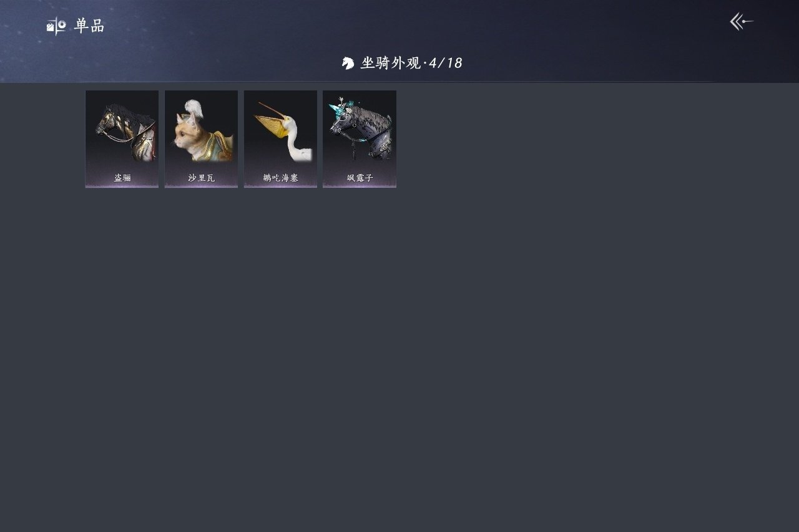Viewport: 799px width, 532px height.
Task: Click the 飒露子 name label
Action: (360, 178)
